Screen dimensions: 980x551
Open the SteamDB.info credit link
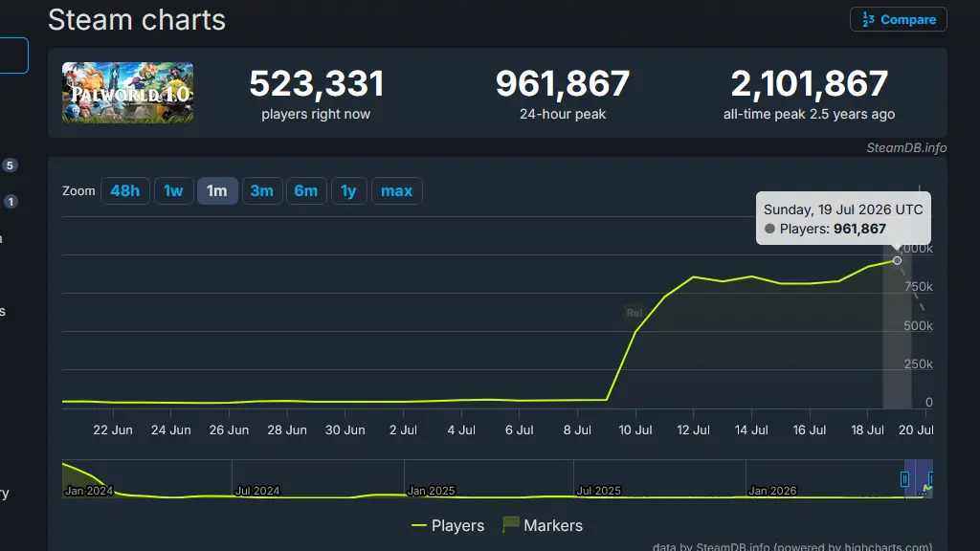point(906,147)
